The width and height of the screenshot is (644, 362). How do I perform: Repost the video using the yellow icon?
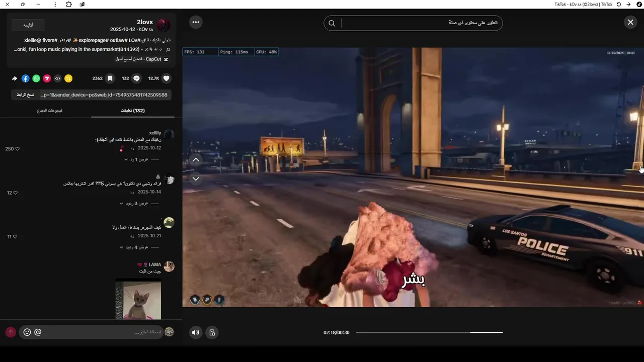(x=68, y=78)
